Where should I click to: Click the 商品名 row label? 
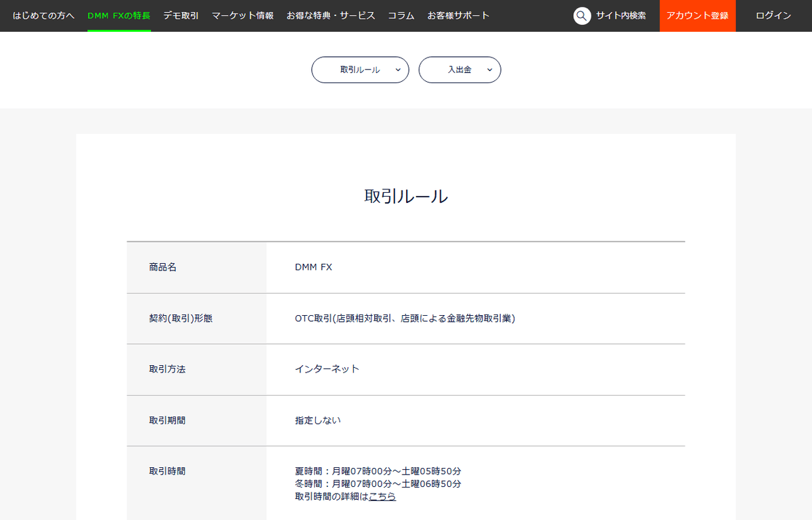(x=162, y=267)
